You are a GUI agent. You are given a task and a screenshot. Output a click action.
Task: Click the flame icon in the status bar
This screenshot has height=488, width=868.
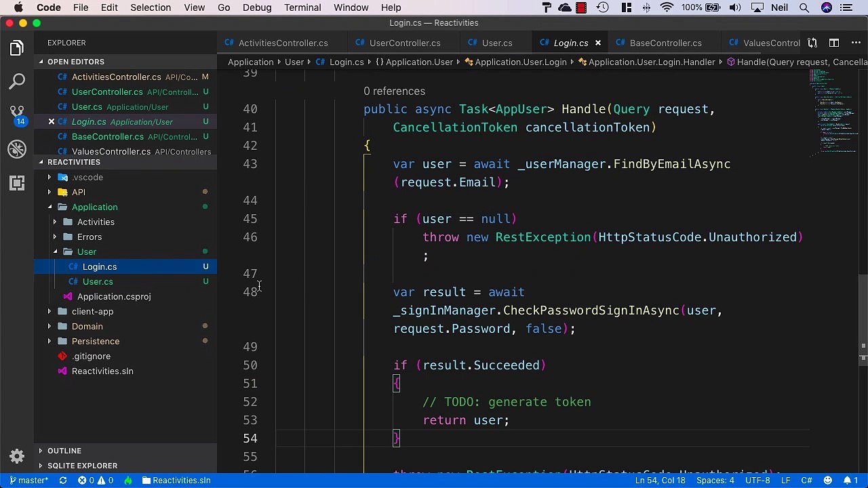click(127, 481)
